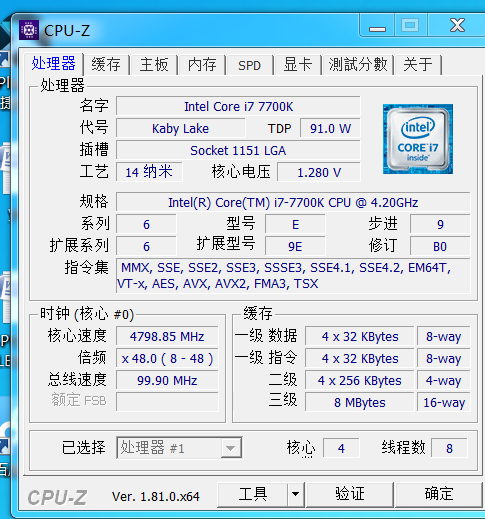
Task: Open the 关于 tab
Action: coord(418,64)
